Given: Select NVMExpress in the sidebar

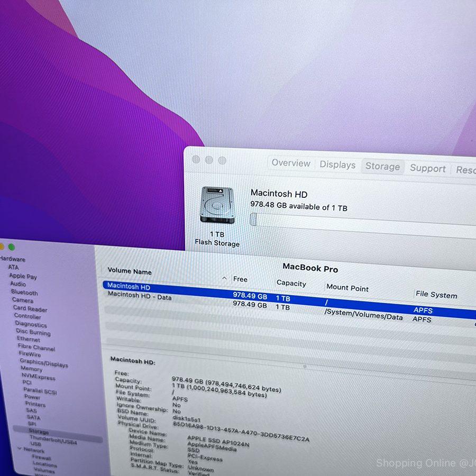Looking at the screenshot, I should (39, 377).
